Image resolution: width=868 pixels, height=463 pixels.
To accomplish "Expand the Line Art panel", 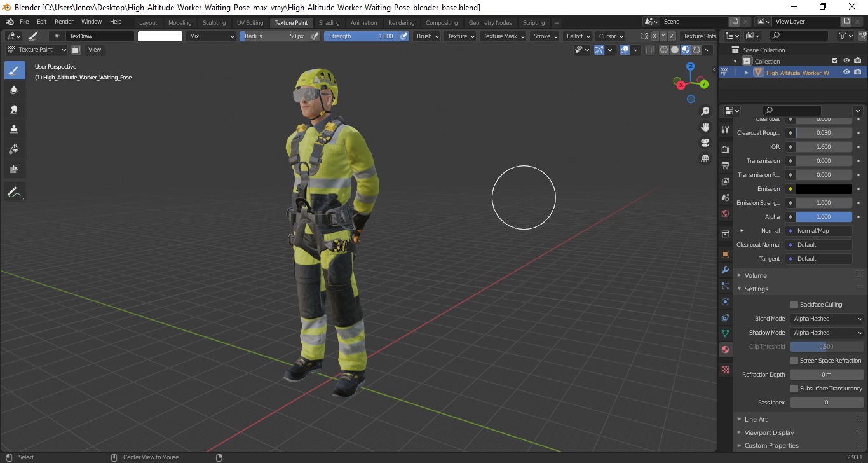I will click(756, 419).
